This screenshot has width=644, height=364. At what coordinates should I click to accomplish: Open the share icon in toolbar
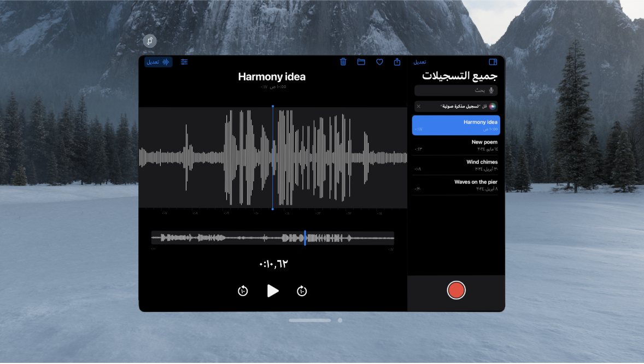(x=397, y=62)
